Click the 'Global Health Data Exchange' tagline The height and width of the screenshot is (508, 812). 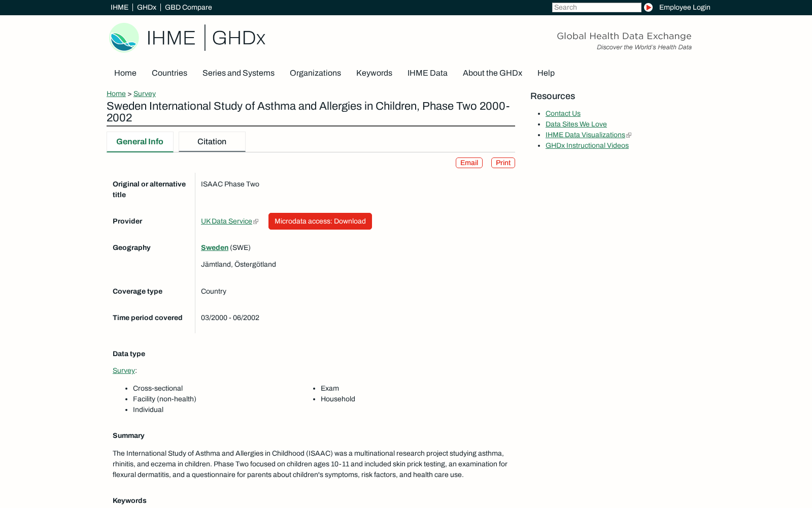624,36
